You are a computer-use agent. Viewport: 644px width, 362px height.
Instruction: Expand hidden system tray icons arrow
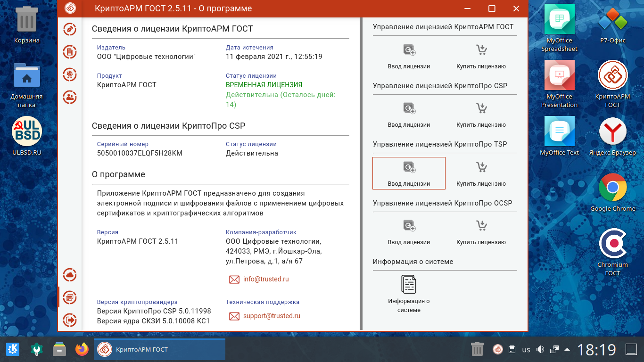point(567,350)
